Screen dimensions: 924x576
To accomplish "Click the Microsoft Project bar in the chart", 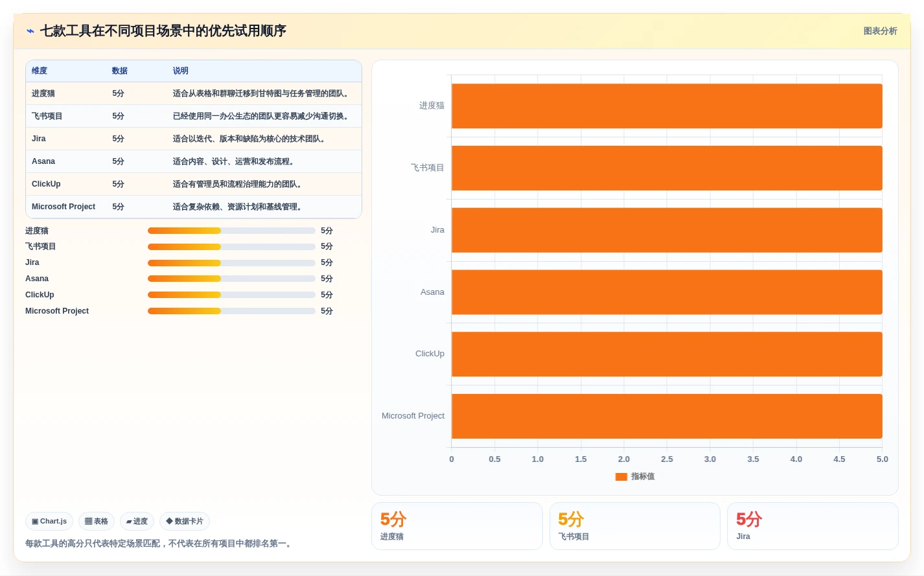I will click(667, 416).
